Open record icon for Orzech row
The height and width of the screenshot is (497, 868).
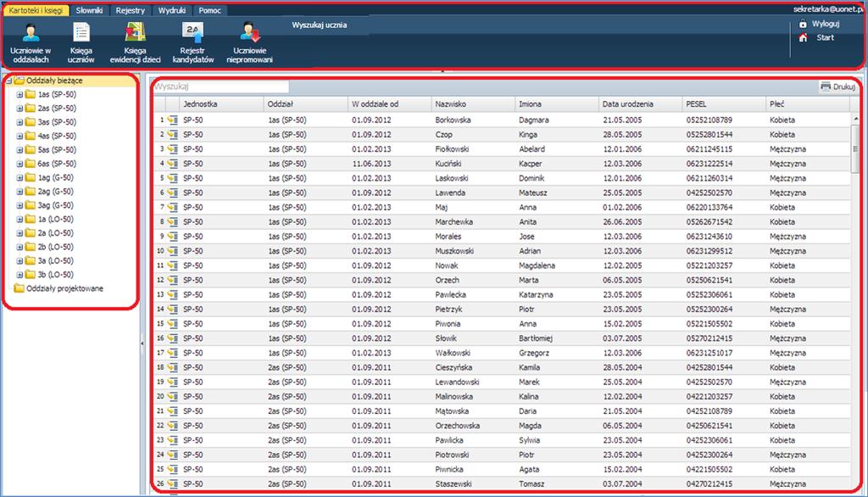tap(173, 280)
